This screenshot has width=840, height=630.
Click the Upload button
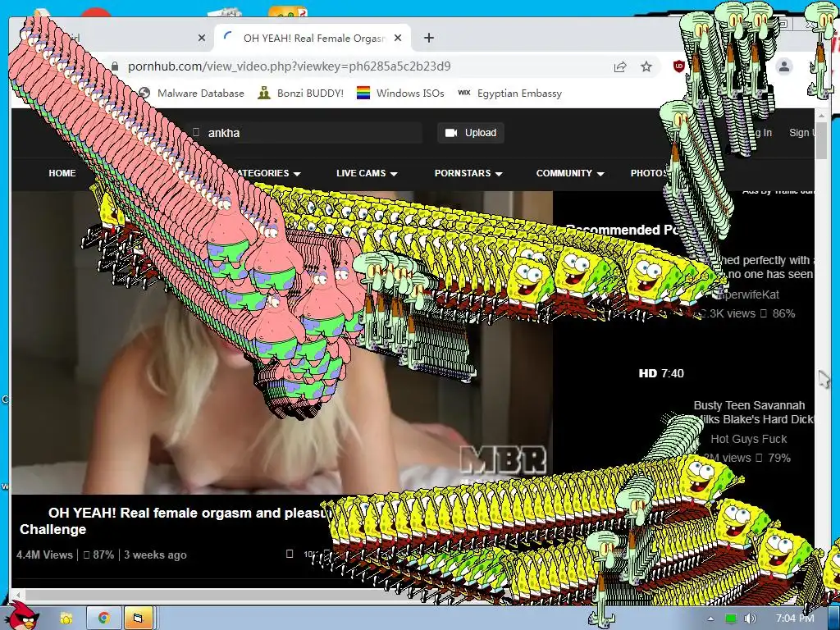[x=470, y=133]
